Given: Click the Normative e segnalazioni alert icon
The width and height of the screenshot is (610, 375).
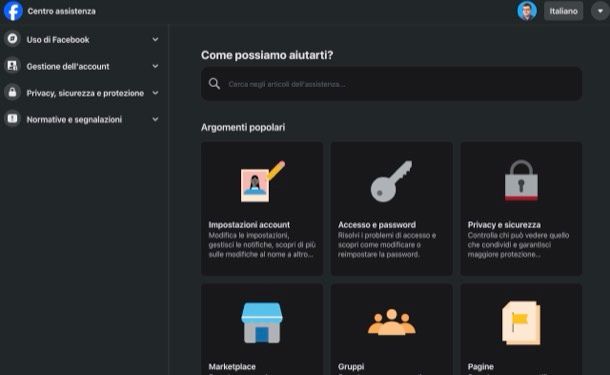Looking at the screenshot, I should coord(12,119).
